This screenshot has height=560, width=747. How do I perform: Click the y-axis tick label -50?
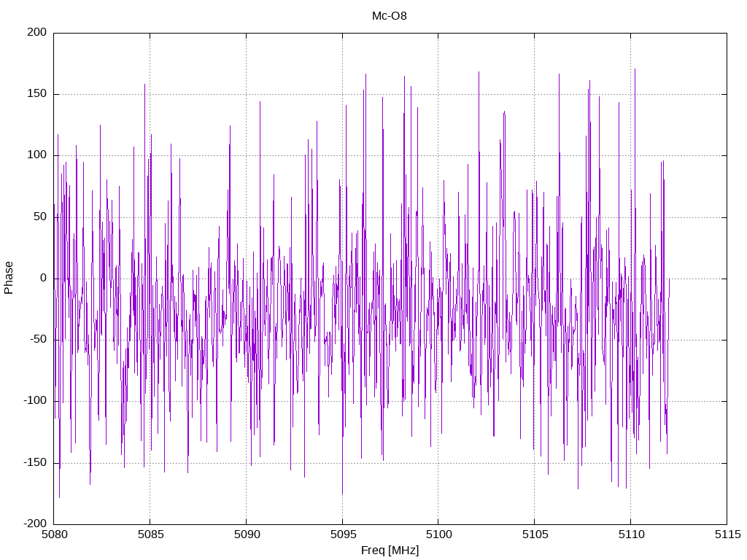point(38,340)
